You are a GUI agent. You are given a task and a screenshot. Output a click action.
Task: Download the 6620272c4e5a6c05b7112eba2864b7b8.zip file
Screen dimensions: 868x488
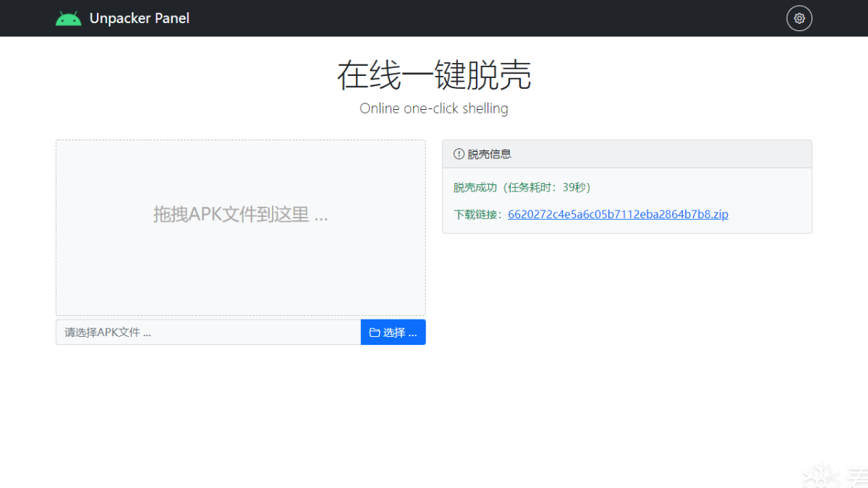pos(618,214)
